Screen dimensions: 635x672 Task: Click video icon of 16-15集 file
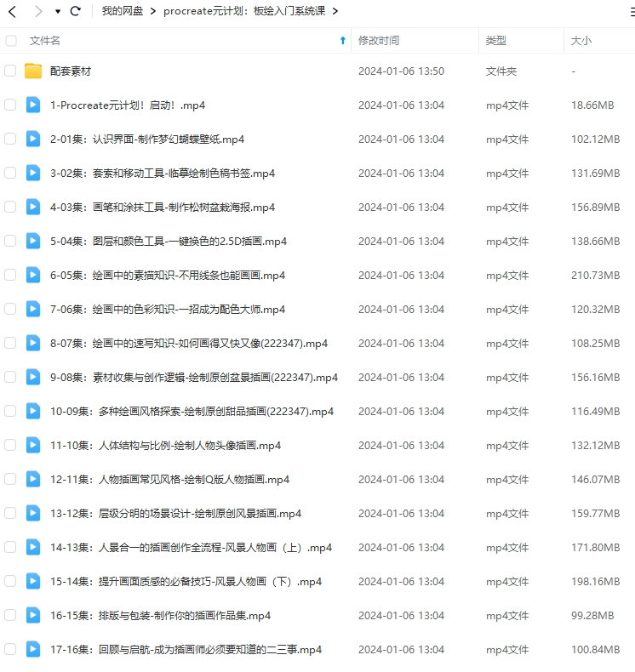tap(33, 615)
